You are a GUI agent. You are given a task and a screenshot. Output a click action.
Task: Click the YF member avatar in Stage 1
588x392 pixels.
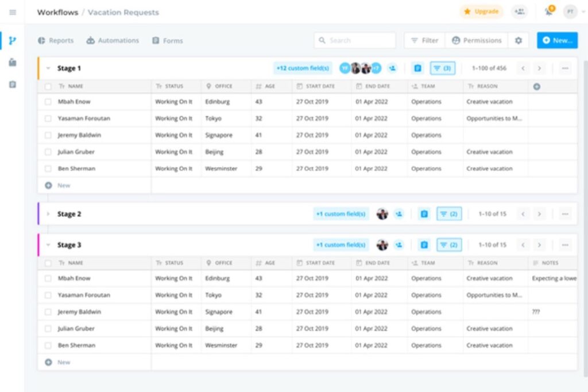[x=345, y=68]
